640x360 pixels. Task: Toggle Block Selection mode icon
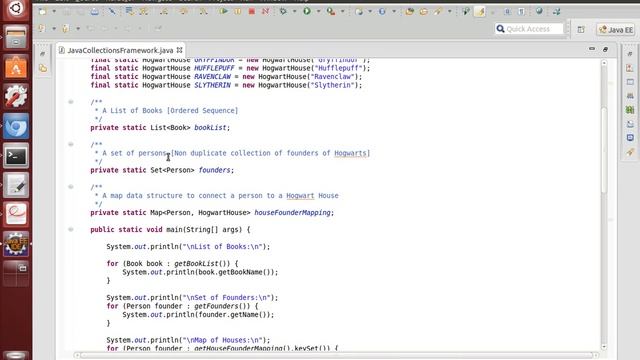tap(507, 11)
